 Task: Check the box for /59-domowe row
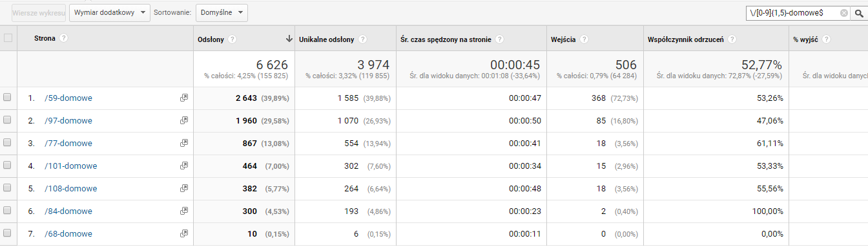coord(8,98)
